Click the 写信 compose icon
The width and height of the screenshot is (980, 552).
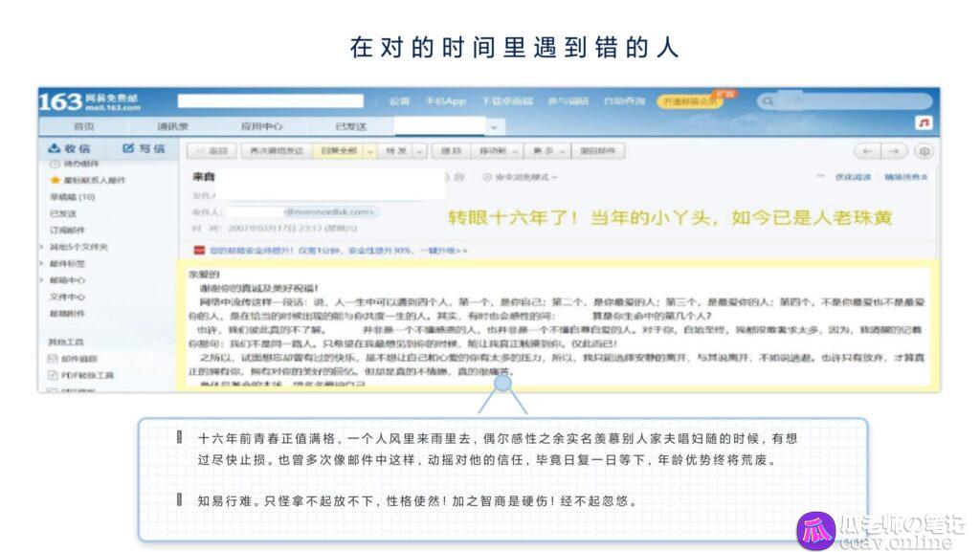[x=129, y=148]
